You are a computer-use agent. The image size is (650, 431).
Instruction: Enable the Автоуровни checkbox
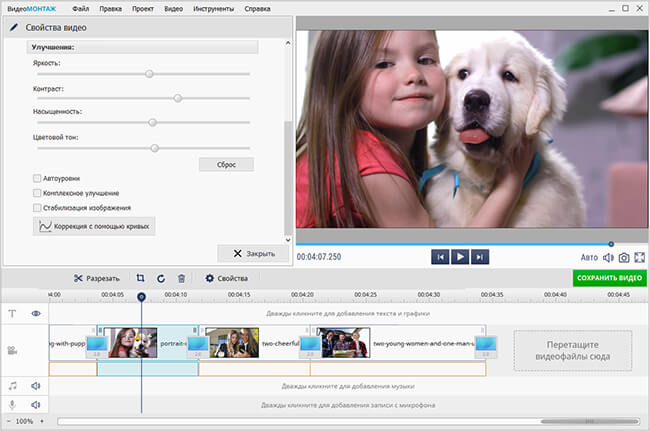37,178
